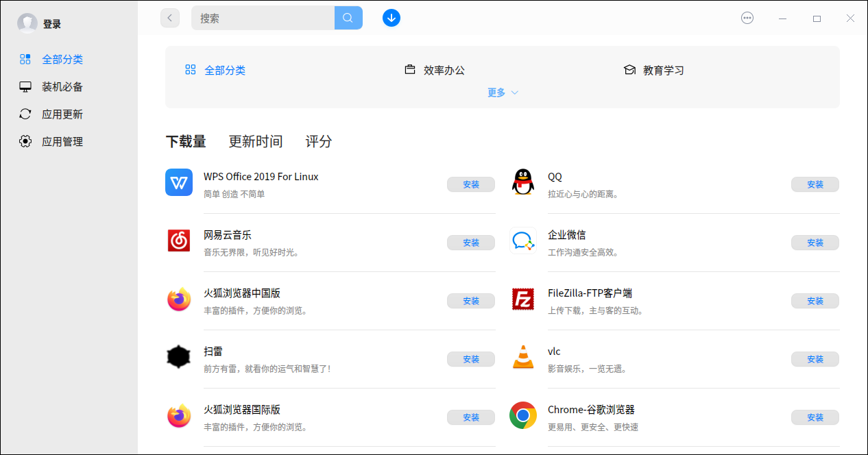The height and width of the screenshot is (455, 868).
Task: Select the 网易云音乐 app icon
Action: [179, 241]
